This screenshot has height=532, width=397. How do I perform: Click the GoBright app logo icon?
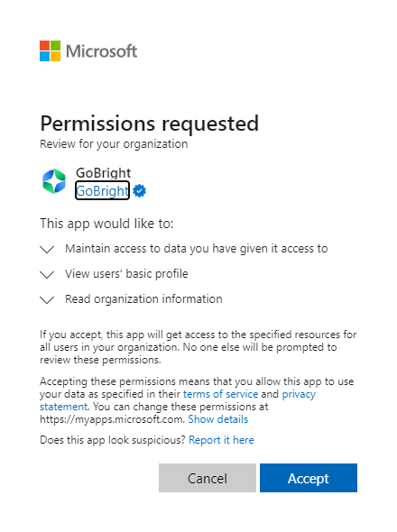click(54, 181)
